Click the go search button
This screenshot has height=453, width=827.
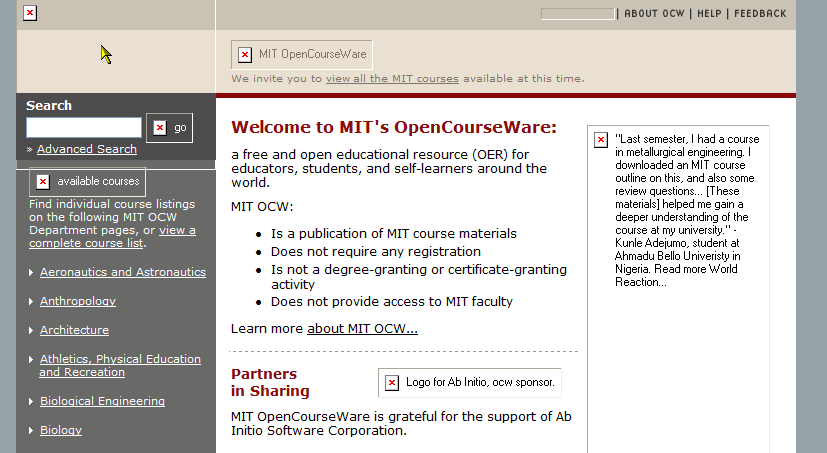(169, 128)
